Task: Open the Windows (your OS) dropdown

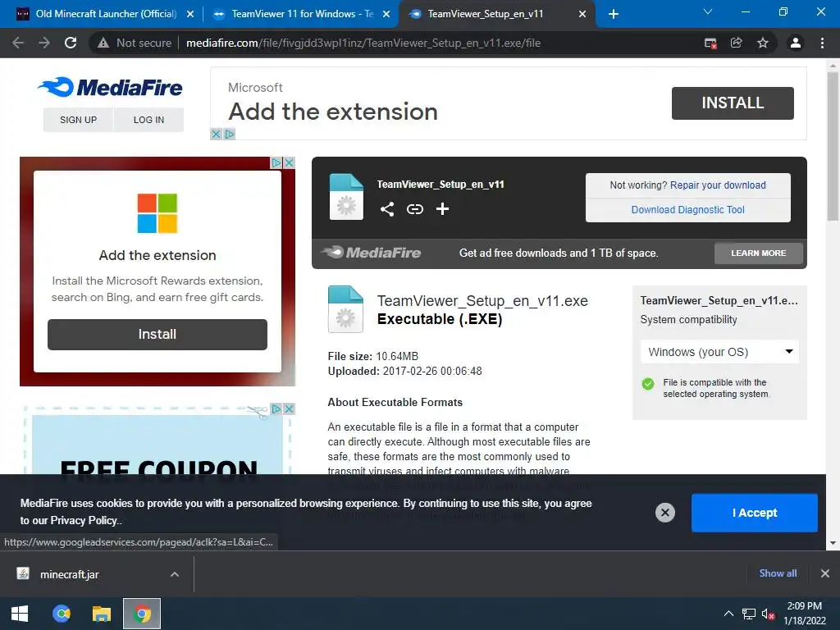Action: (719, 352)
